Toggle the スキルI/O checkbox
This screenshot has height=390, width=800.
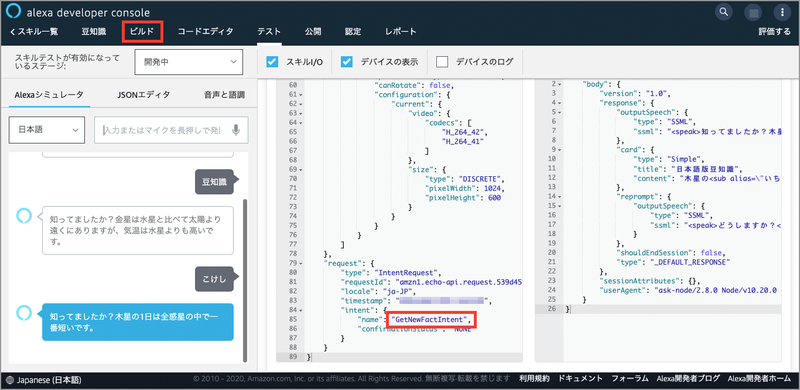coord(272,62)
